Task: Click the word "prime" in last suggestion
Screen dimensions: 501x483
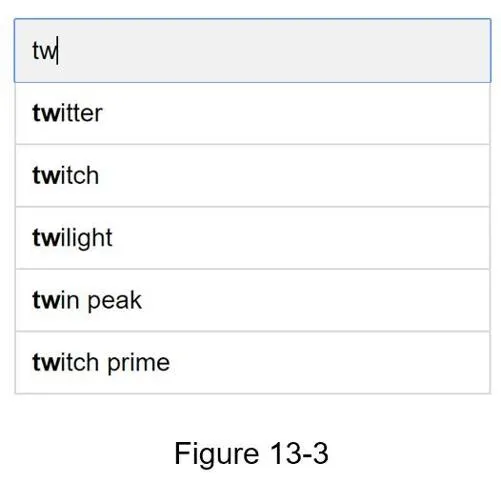Action: click(139, 363)
